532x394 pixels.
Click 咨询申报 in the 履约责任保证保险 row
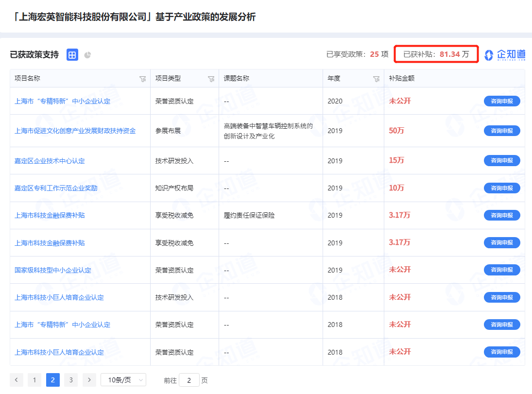point(502,215)
